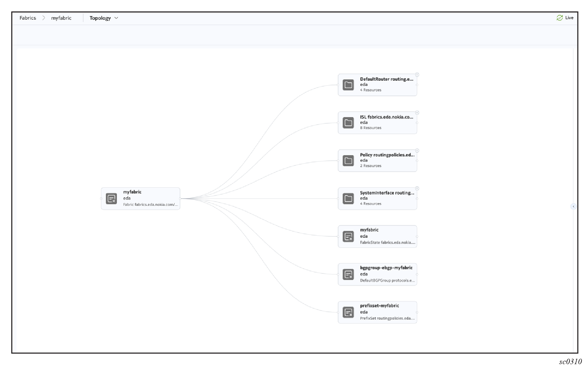Click the bgpgroup-ebgp-myfabric resource icon
Viewport: 588px width, 368px height.
pyautogui.click(x=348, y=274)
